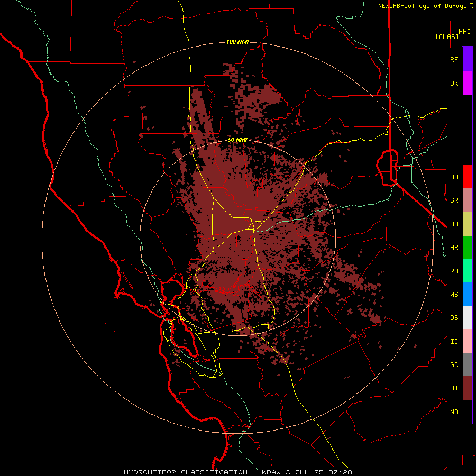Click the brown BI legend color swatch

pyautogui.click(x=467, y=388)
